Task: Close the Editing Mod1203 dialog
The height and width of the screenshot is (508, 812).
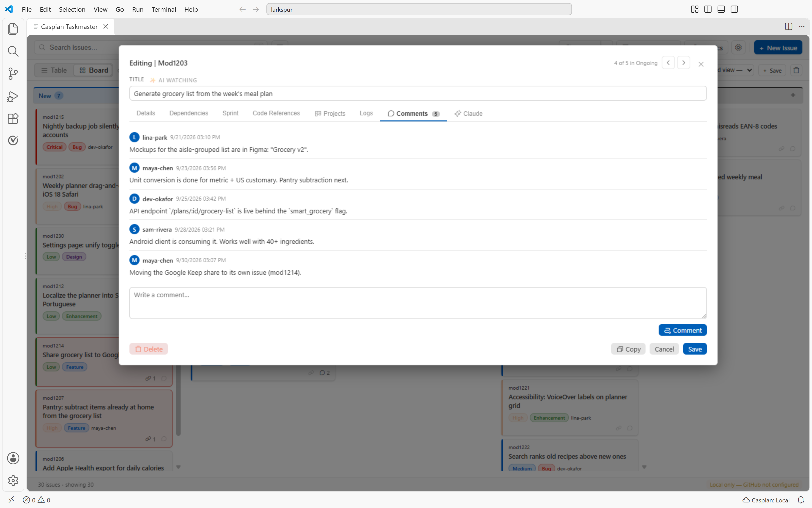Action: click(701, 64)
